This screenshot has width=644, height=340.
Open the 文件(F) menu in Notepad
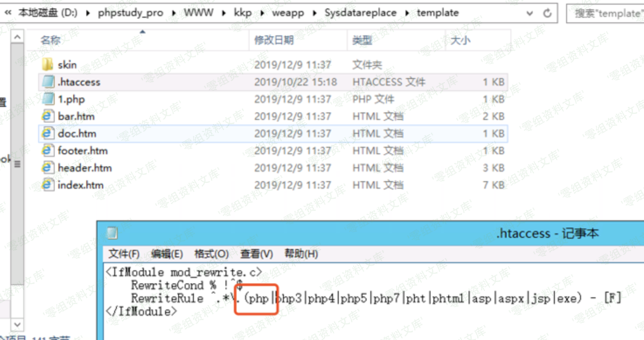click(x=124, y=254)
